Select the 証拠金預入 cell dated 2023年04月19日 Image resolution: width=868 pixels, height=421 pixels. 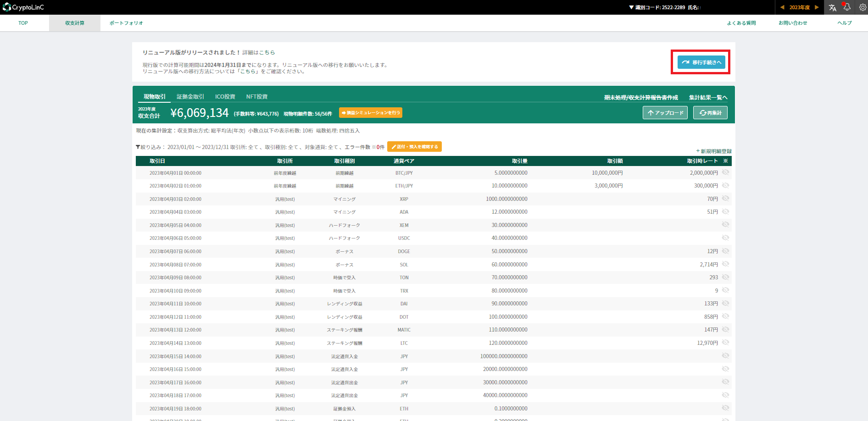(x=345, y=409)
